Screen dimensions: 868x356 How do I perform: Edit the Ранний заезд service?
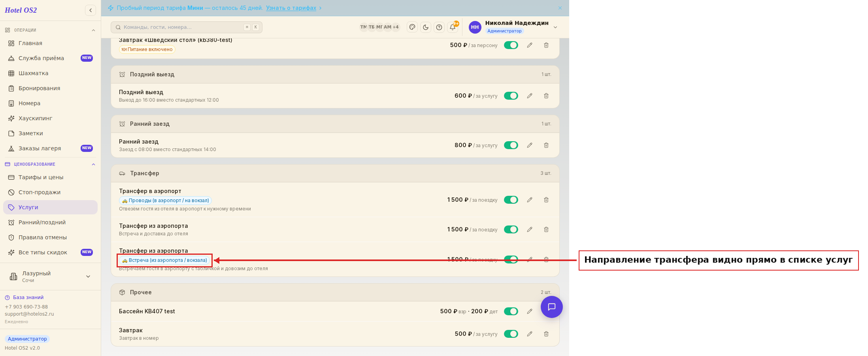530,145
